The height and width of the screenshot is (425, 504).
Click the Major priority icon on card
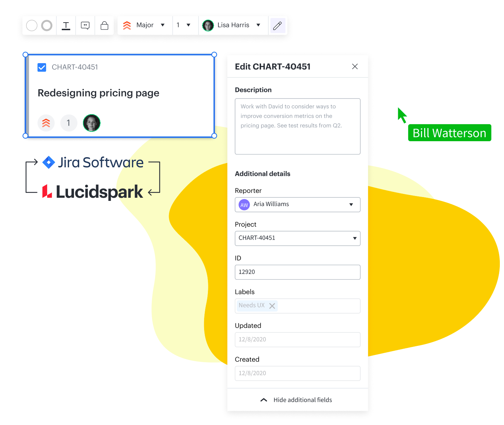[46, 123]
